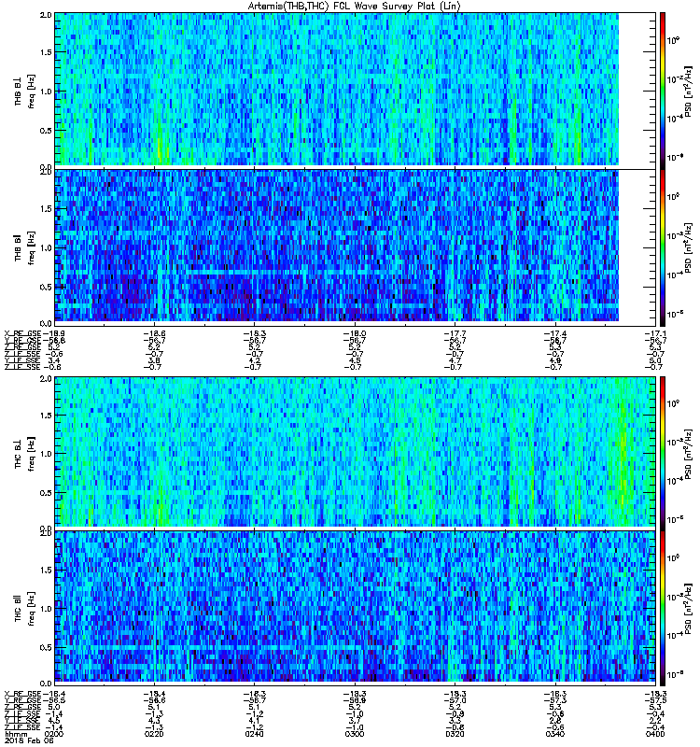Click the '0200' time label
Image resolution: width=700 pixels, height=747 pixels.
coord(53,734)
